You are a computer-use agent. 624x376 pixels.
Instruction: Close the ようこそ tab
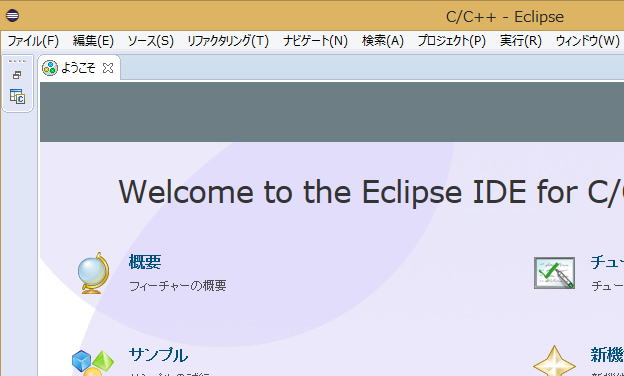point(108,68)
